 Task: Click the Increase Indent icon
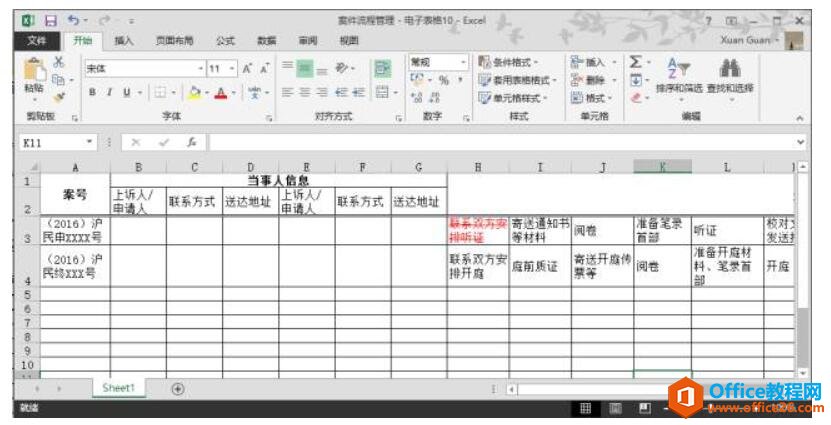click(x=359, y=93)
